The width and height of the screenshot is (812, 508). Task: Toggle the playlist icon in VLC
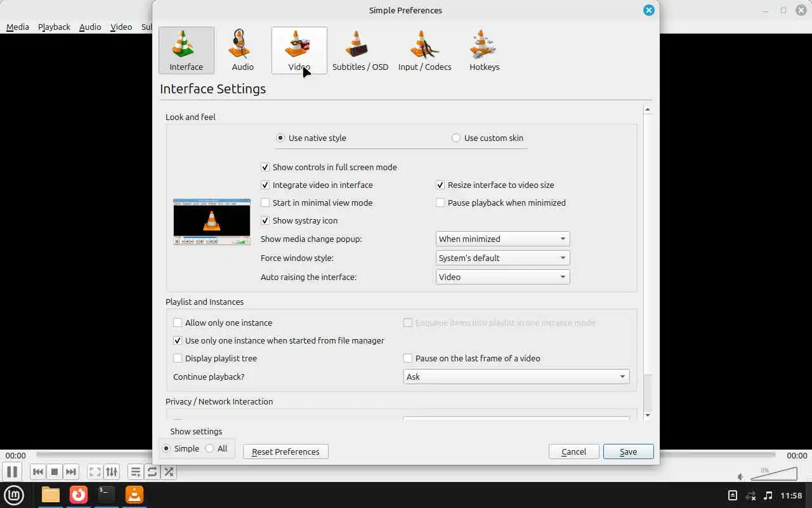tap(136, 472)
